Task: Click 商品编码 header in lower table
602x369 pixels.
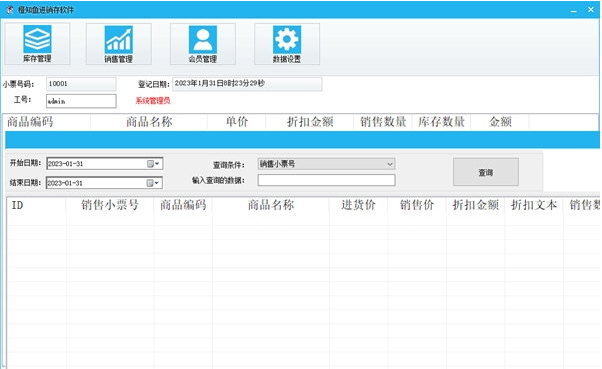Action: 183,205
